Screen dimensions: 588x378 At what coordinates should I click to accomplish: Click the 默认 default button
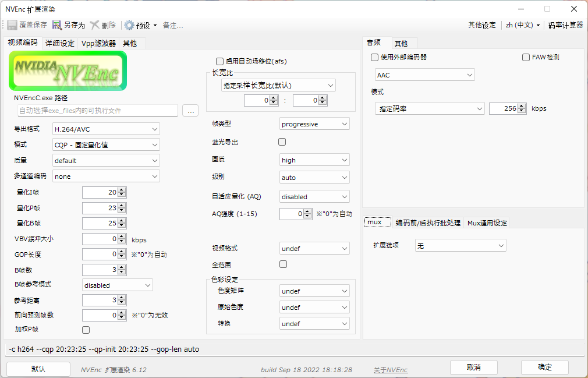pos(38,368)
